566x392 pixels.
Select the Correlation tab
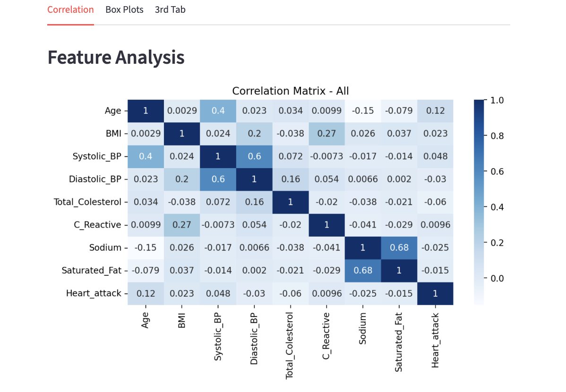pyautogui.click(x=70, y=9)
